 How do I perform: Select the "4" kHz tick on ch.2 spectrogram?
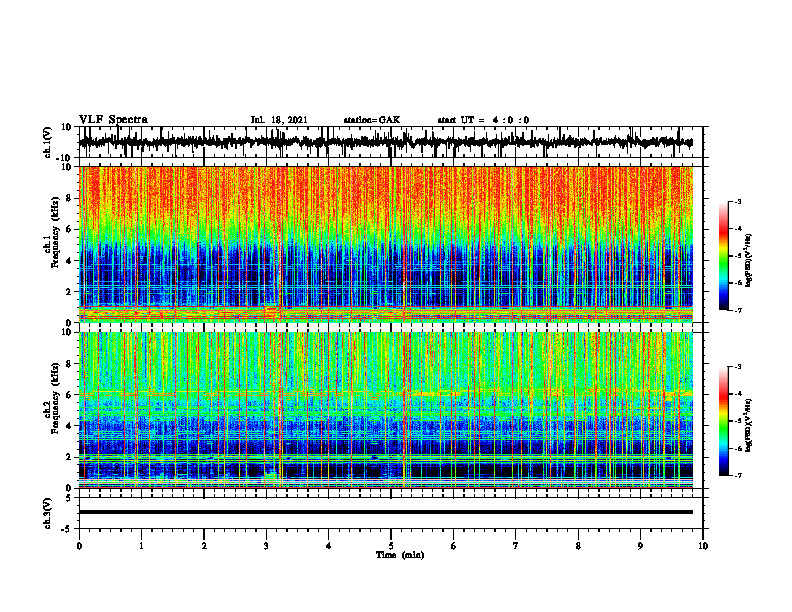click(x=71, y=426)
